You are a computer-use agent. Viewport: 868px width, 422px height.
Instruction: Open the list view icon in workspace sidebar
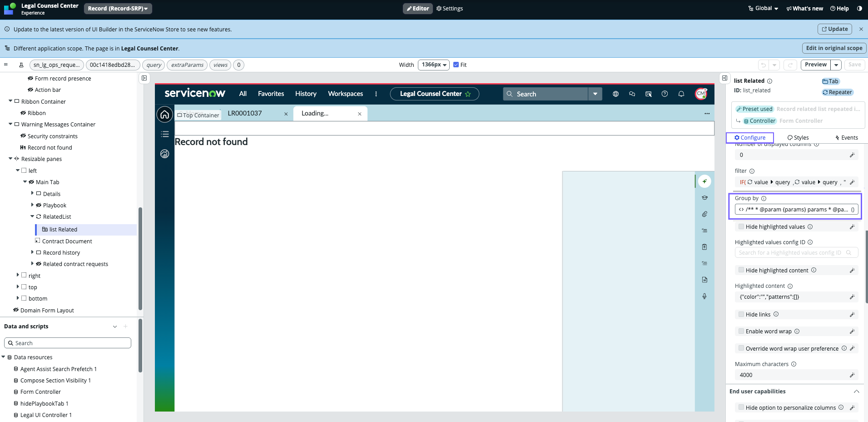coord(164,134)
